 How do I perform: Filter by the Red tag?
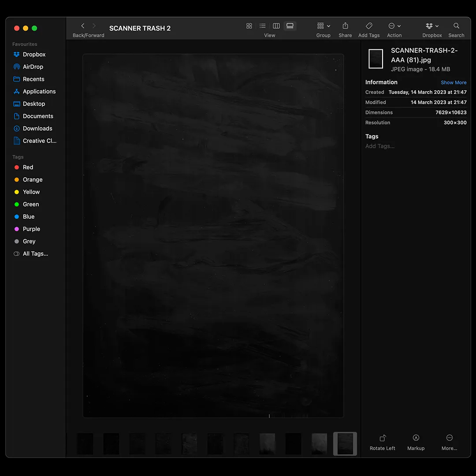pos(28,167)
